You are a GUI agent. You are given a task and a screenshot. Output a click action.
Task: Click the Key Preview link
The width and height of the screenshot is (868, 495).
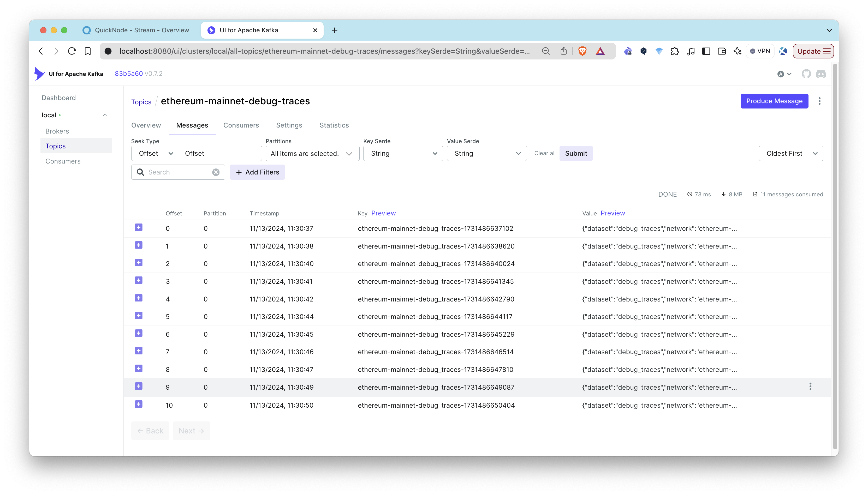pyautogui.click(x=383, y=214)
